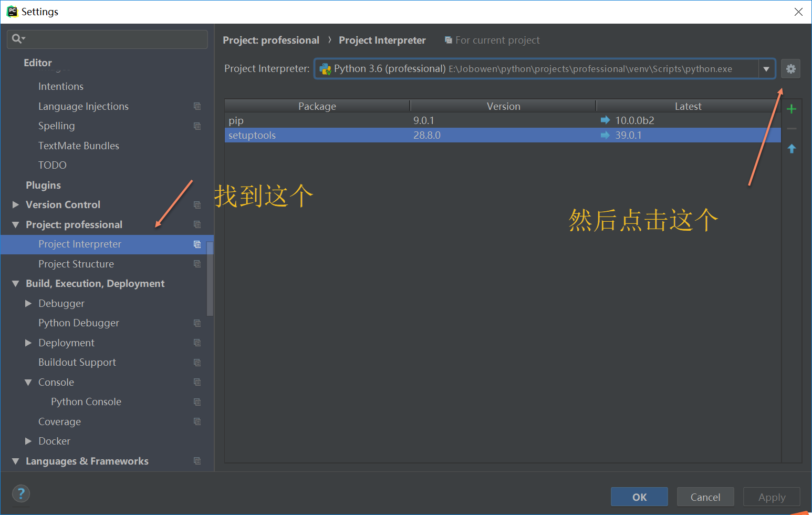Viewport: 812px width, 515px height.
Task: Click the project-level icon beside Language Injections
Action: [197, 106]
